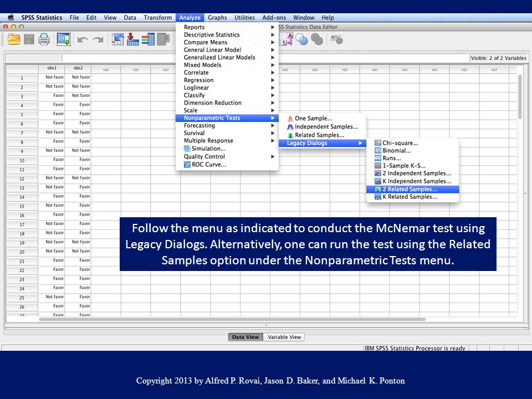Screen dimensions: 532x399
Task: Click the obs2 column header
Action: tap(78, 68)
